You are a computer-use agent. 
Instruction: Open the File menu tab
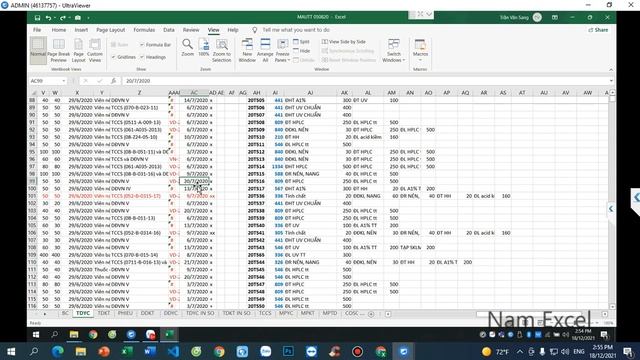tap(37, 30)
